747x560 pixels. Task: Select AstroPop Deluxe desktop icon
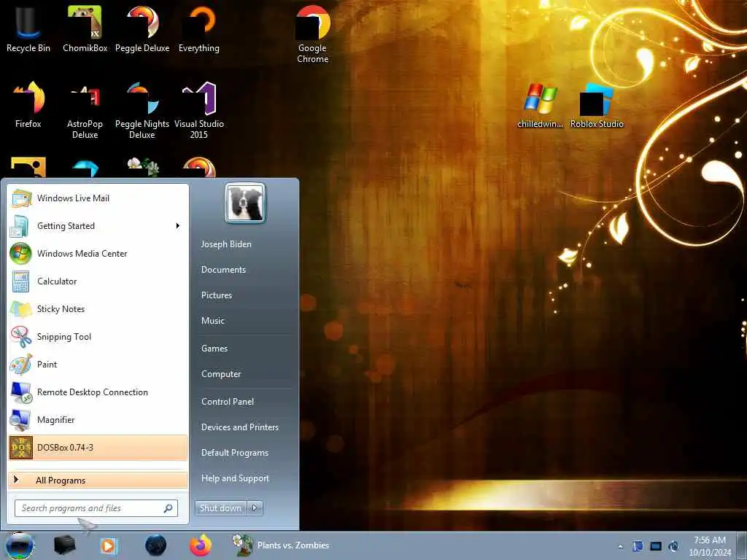[x=85, y=111]
